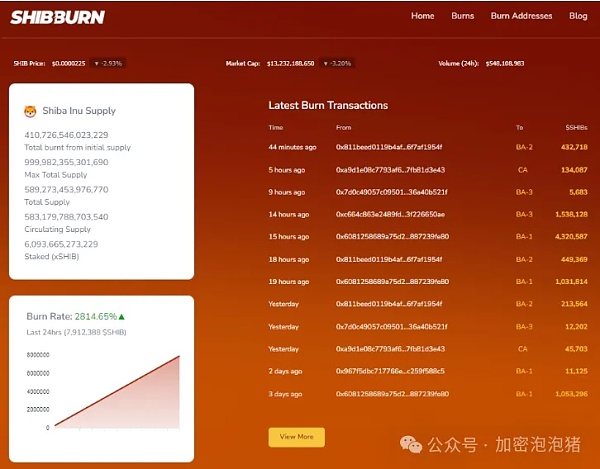Screen dimensions: 600x469
Task: Open the Home menu item
Action: (422, 16)
